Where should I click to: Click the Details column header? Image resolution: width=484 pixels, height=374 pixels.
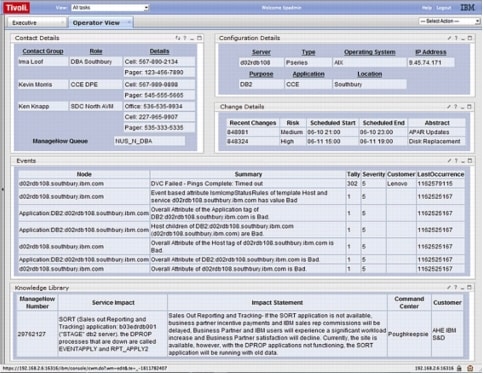coord(159,51)
